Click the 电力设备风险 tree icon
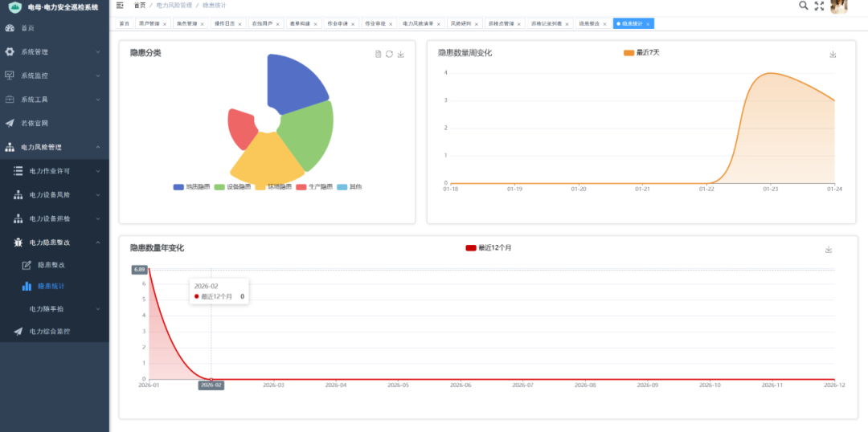868x432 pixels. click(18, 194)
